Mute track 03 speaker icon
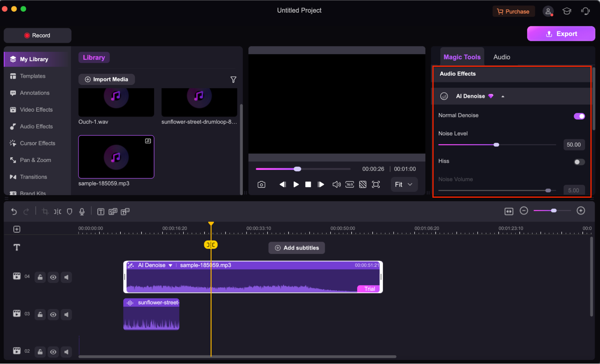The image size is (600, 364). [66, 314]
